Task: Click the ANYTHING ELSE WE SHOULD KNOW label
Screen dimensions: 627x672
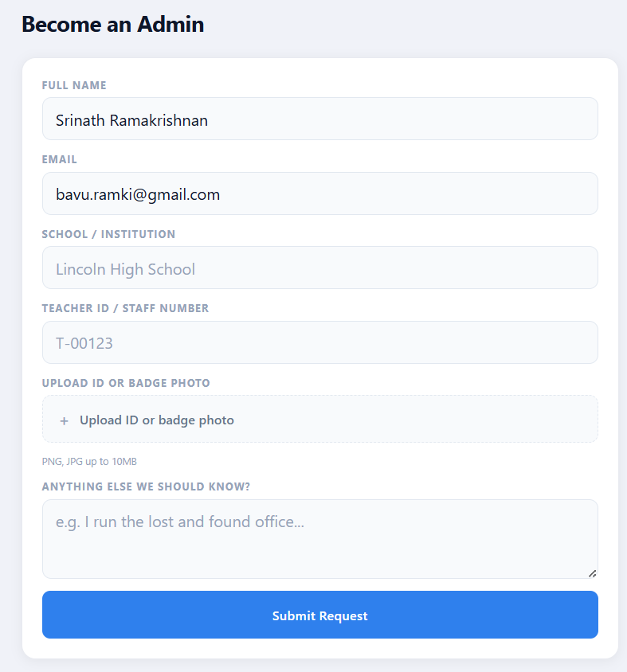Action: pyautogui.click(x=146, y=486)
